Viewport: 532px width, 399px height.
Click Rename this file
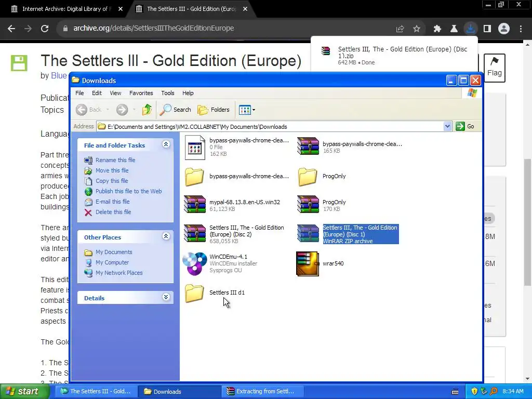coord(115,160)
